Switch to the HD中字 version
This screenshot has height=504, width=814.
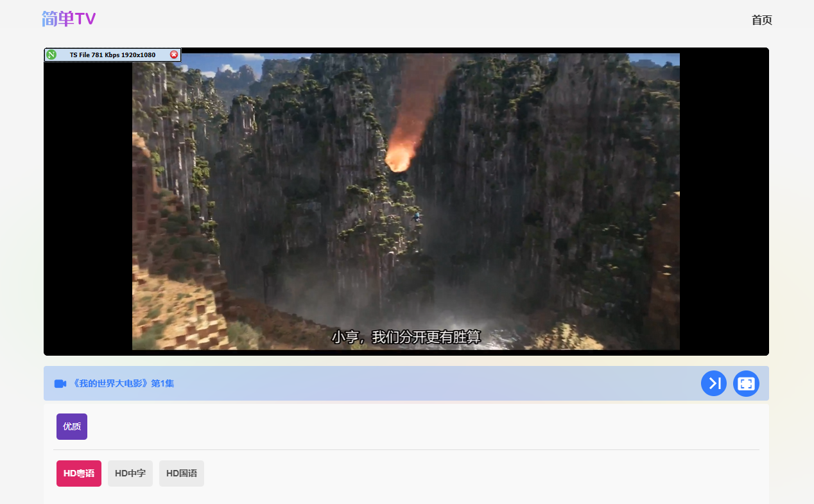pos(130,473)
